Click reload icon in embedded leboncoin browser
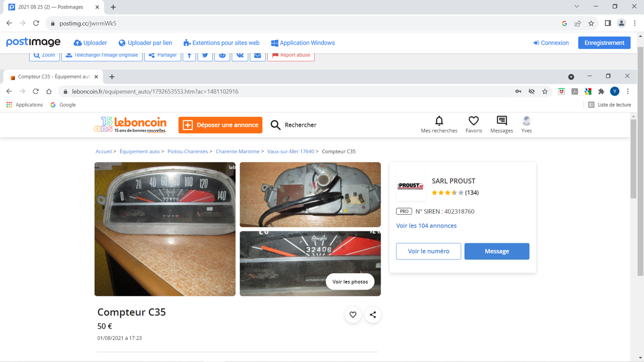This screenshot has width=644, height=362. (x=36, y=92)
